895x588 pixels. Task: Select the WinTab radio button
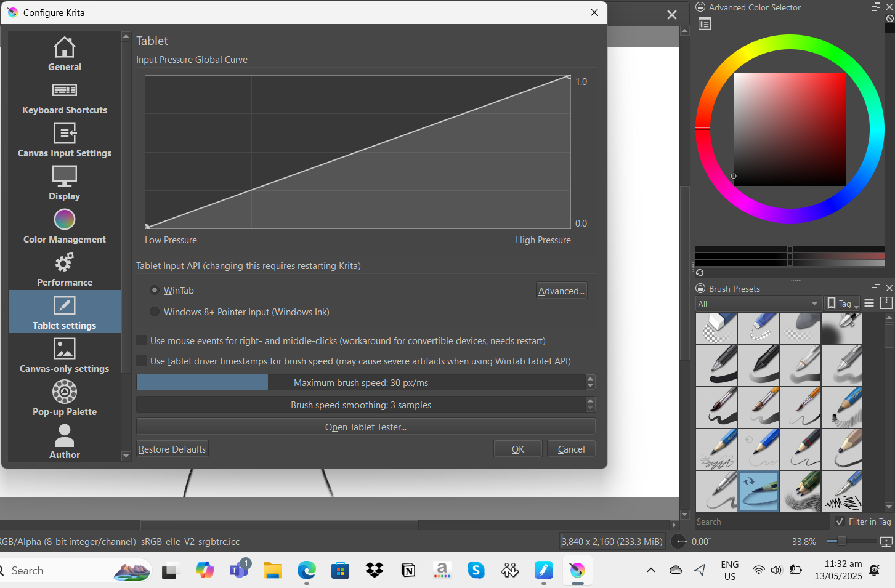point(155,290)
